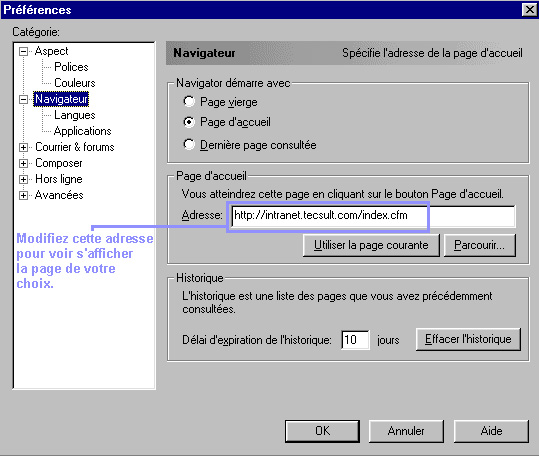539x456 pixels.
Task: Open the Polices tree item
Action: tap(71, 67)
